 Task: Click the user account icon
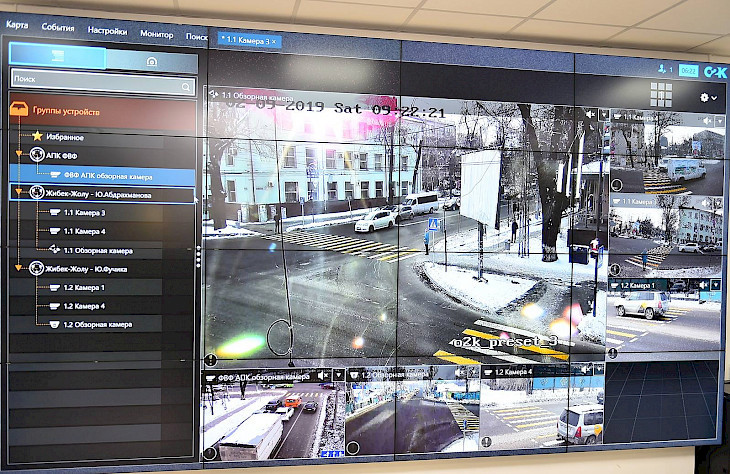click(663, 69)
